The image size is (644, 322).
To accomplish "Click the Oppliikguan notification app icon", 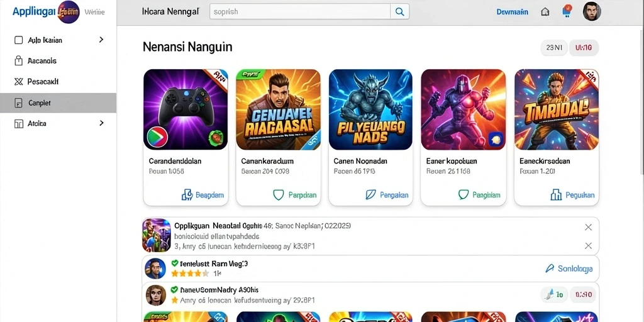I will click(157, 235).
